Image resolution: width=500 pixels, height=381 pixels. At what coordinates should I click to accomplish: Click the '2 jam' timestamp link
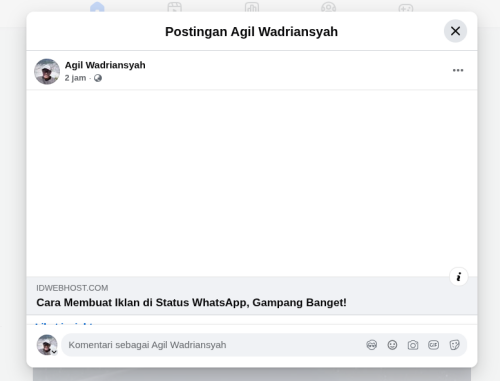pos(75,78)
